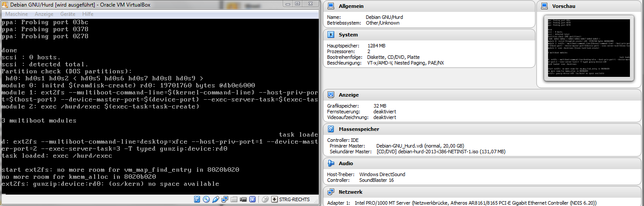Click the STRG-RECHTS host key label
Image resolution: width=644 pixels, height=206 pixels.
pos(294,199)
